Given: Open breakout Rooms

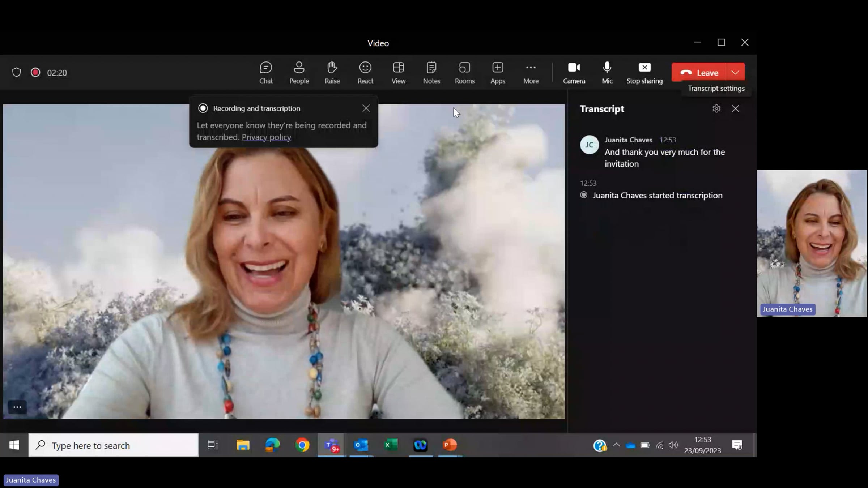Looking at the screenshot, I should pos(464,72).
